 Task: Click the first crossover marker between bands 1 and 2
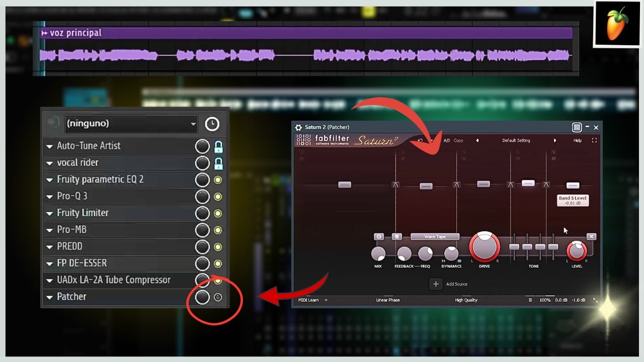(395, 185)
